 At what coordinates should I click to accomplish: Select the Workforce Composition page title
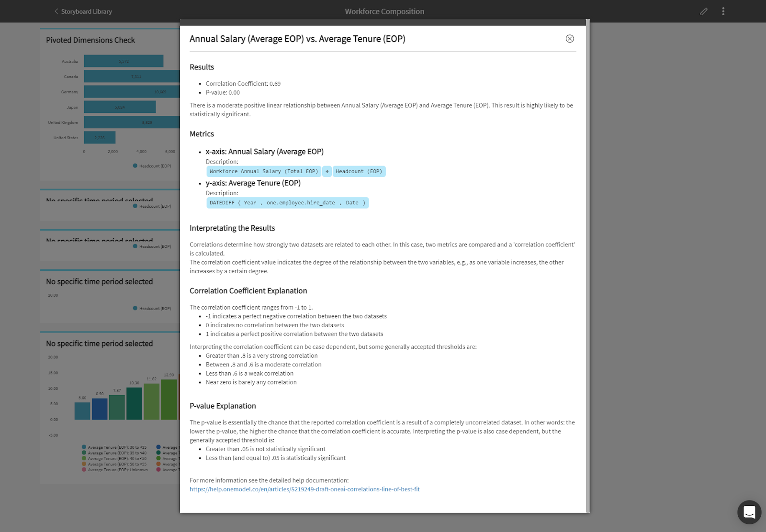384,11
